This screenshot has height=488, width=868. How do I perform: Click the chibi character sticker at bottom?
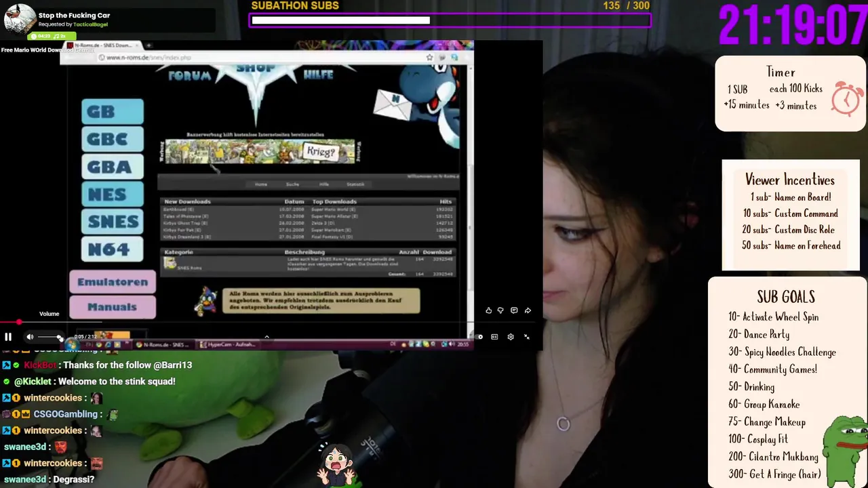338,464
